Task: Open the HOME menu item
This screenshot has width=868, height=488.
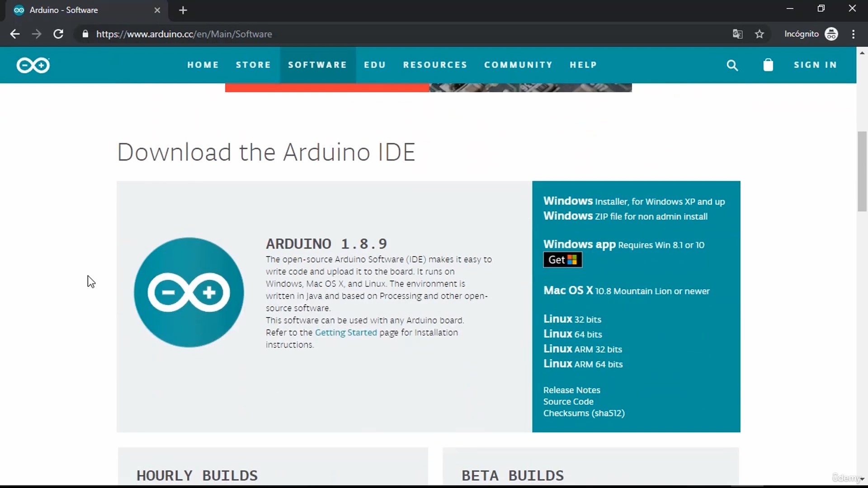Action: click(203, 65)
